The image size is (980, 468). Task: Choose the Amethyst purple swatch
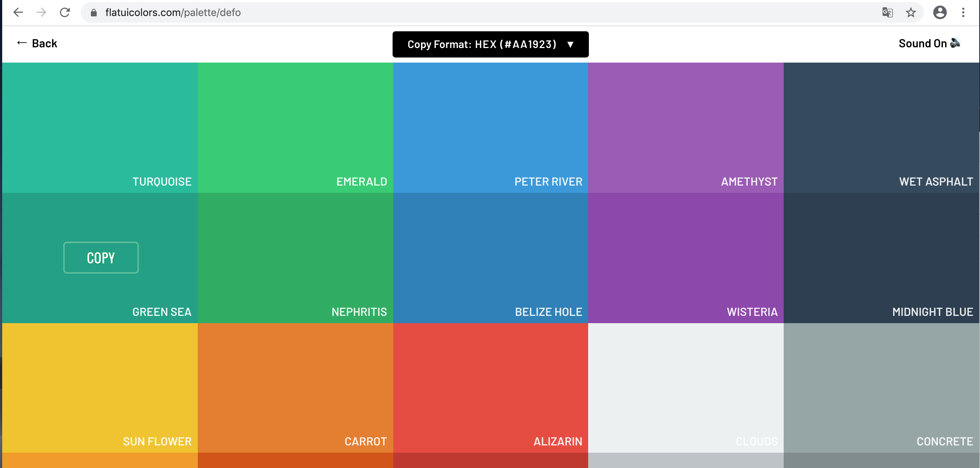tap(686, 128)
